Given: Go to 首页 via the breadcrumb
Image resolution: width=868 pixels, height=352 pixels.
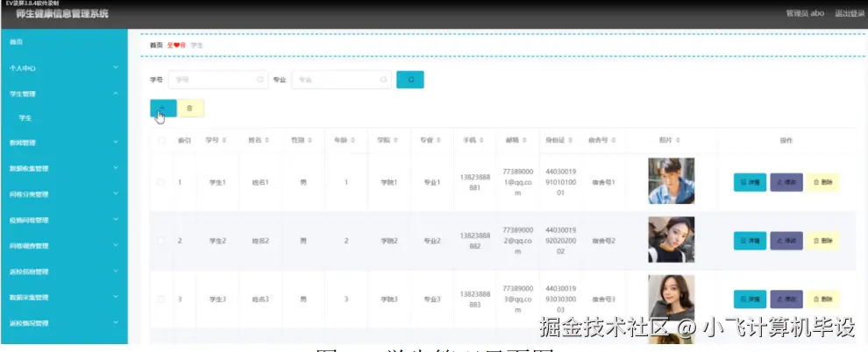Looking at the screenshot, I should click(x=156, y=46).
